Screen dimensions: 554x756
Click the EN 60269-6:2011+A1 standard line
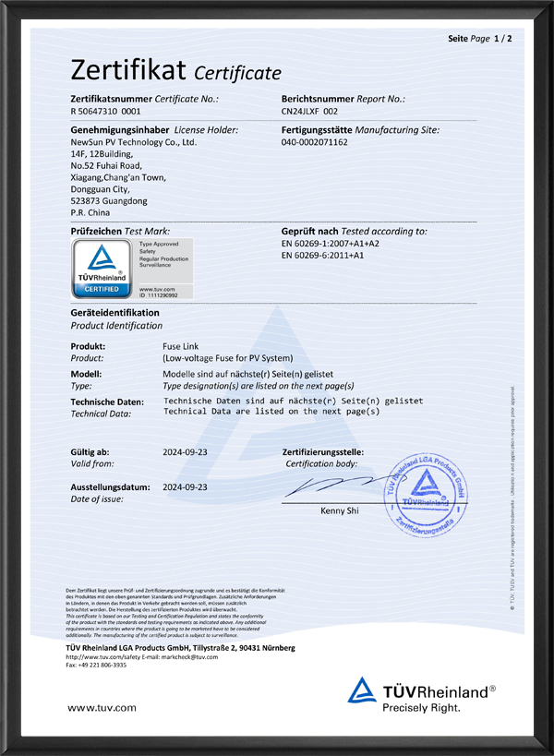pos(322,256)
